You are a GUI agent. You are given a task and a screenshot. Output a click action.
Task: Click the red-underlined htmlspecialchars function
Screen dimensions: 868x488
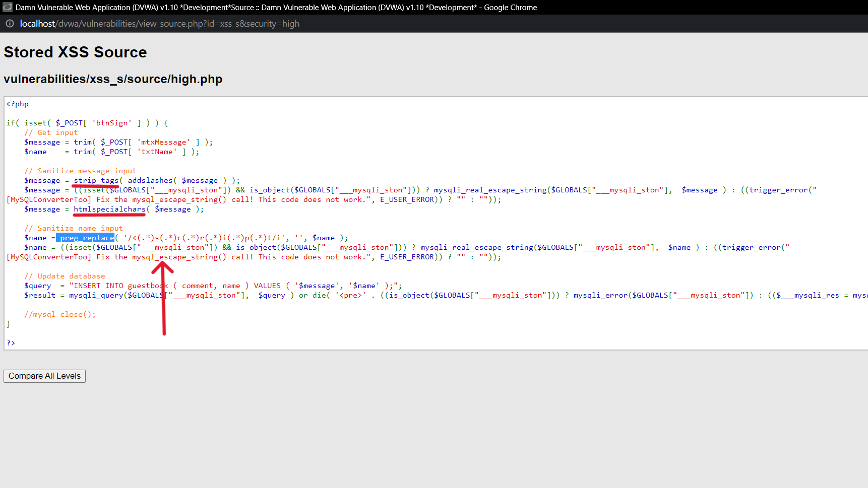109,209
